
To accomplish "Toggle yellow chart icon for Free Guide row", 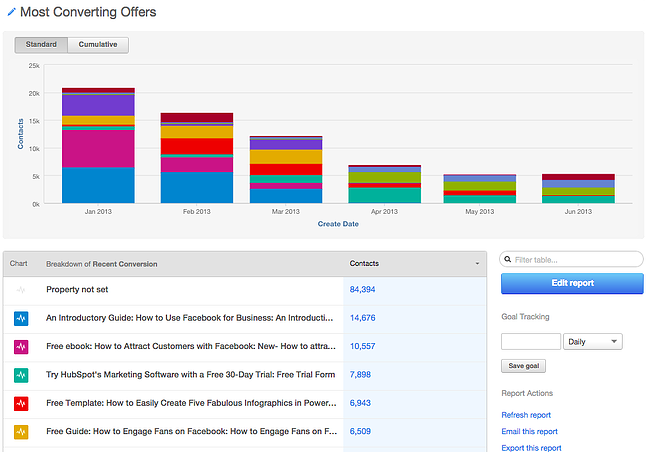I will coord(21,432).
